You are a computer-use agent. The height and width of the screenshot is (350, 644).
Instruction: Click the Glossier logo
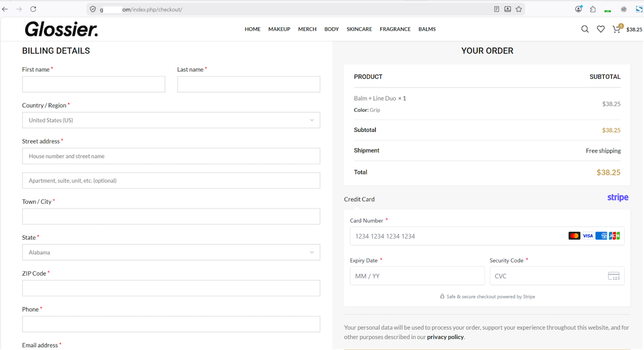coord(61,29)
